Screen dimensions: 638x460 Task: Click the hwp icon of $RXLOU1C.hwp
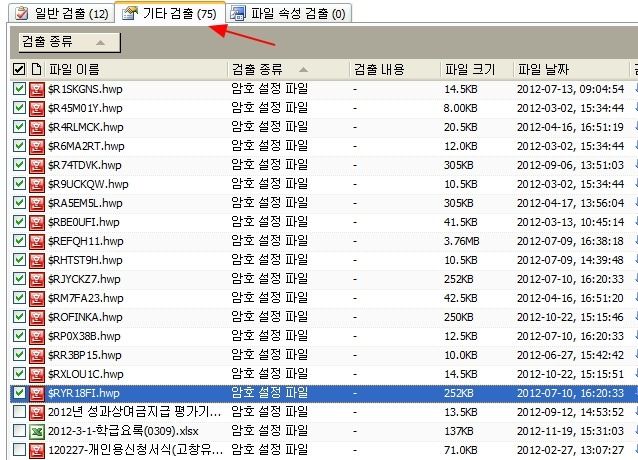click(37, 374)
